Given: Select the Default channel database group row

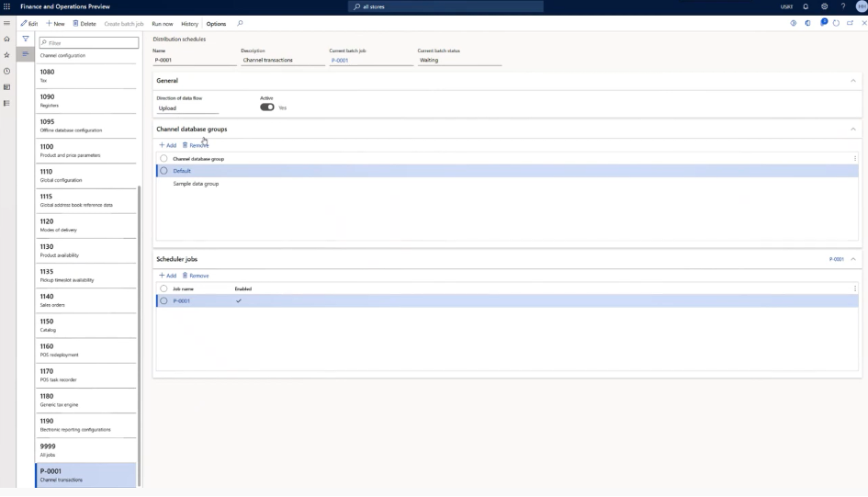Looking at the screenshot, I should 182,171.
